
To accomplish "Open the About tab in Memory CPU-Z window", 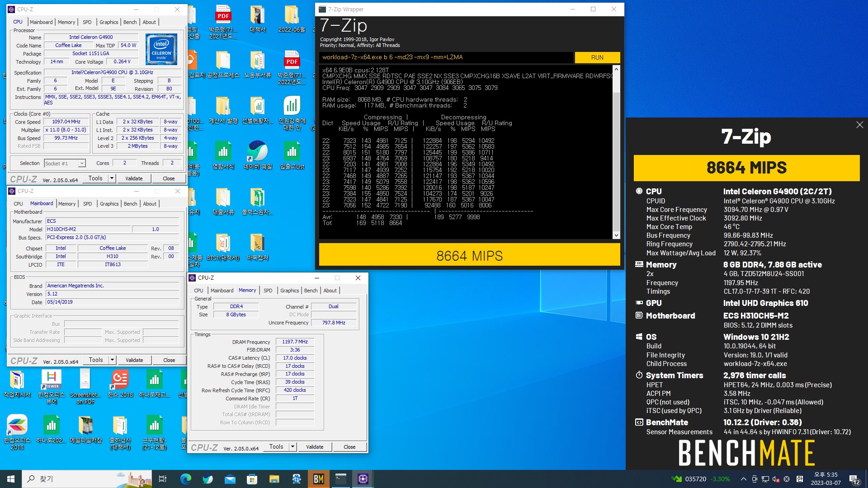I will pos(330,291).
